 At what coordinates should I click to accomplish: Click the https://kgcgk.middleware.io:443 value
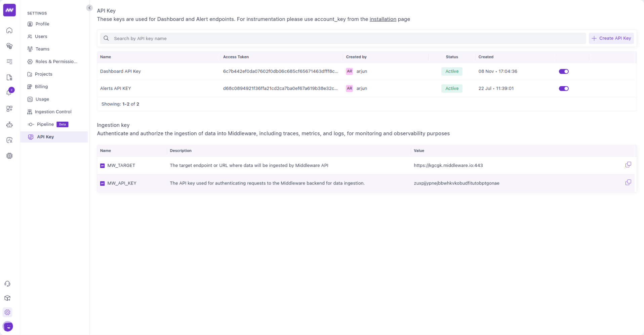pos(448,165)
